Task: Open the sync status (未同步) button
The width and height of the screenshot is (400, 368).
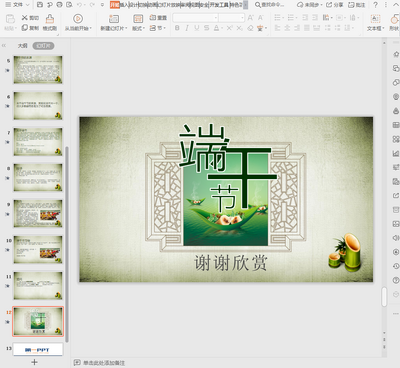Action: (x=310, y=5)
